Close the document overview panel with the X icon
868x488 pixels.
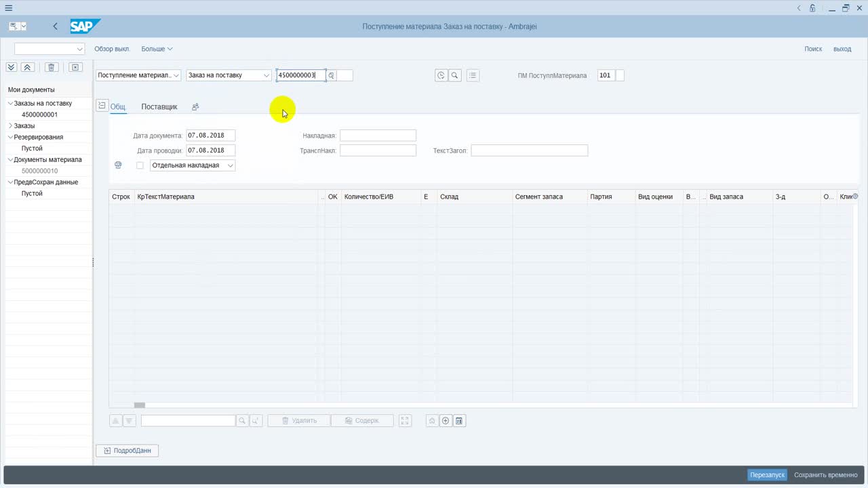pyautogui.click(x=75, y=67)
